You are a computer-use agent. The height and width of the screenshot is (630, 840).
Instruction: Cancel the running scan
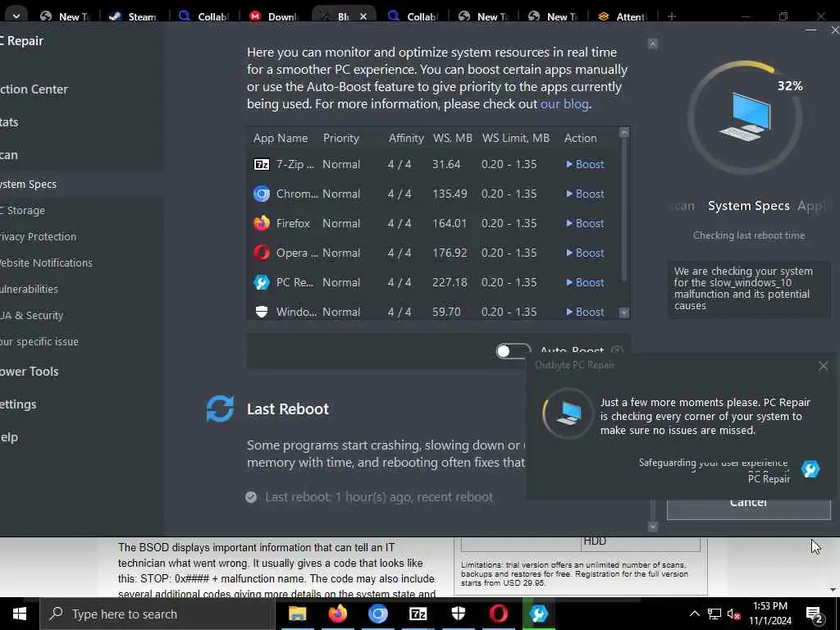(x=748, y=509)
